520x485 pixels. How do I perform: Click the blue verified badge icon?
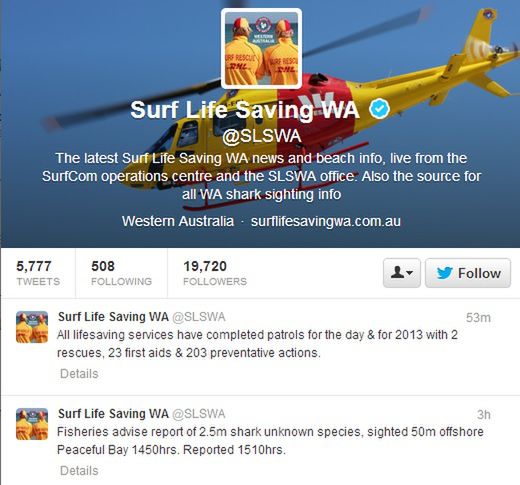[380, 109]
